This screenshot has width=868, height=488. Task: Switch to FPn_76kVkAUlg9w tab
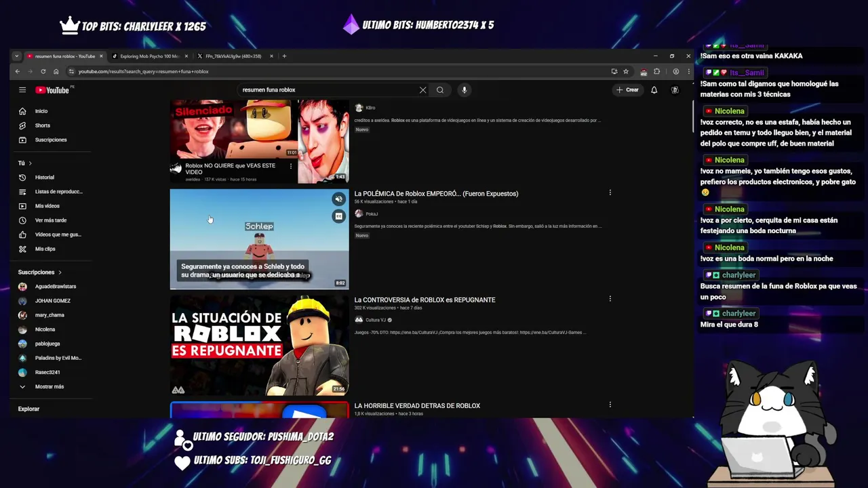coord(234,56)
